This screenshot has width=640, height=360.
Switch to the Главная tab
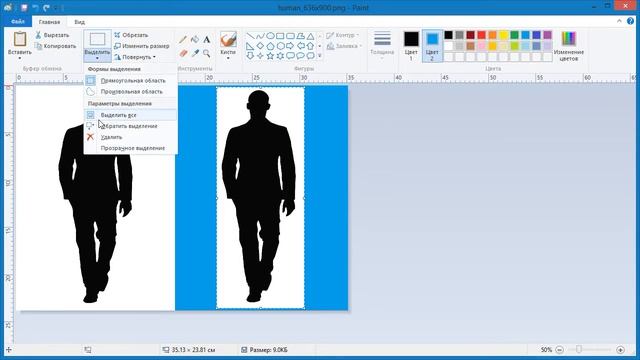tap(49, 22)
